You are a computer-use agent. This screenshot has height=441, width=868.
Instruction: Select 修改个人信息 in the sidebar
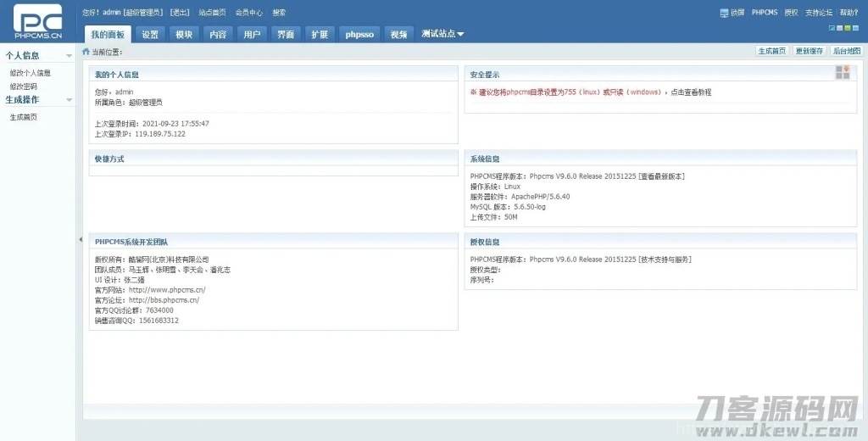tap(30, 73)
